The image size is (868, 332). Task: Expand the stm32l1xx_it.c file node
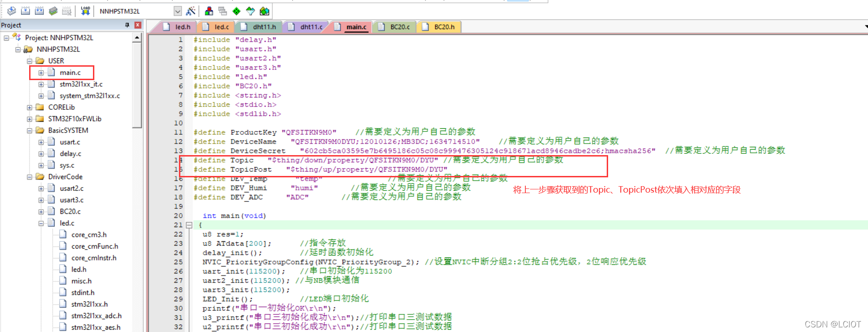pyautogui.click(x=41, y=84)
